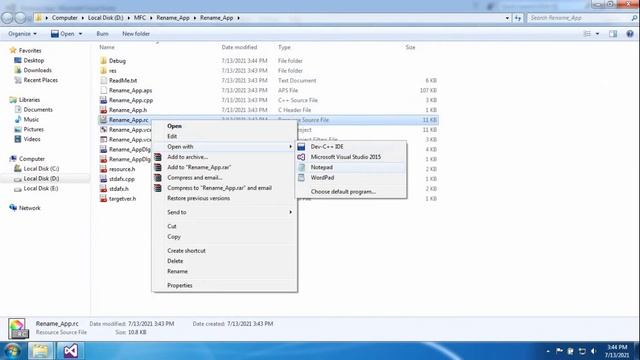Select the res folder icon
Screen dimensions: 640x360
click(x=103, y=71)
